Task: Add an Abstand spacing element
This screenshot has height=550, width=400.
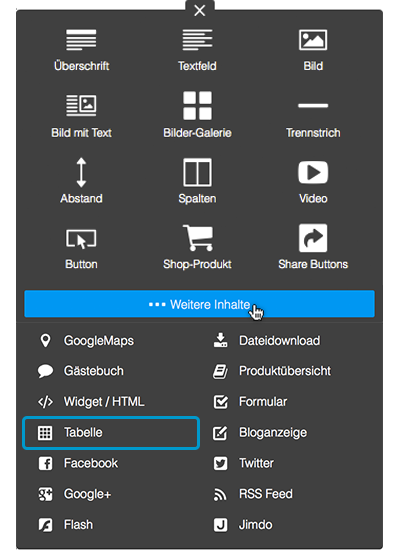Action: 81,181
